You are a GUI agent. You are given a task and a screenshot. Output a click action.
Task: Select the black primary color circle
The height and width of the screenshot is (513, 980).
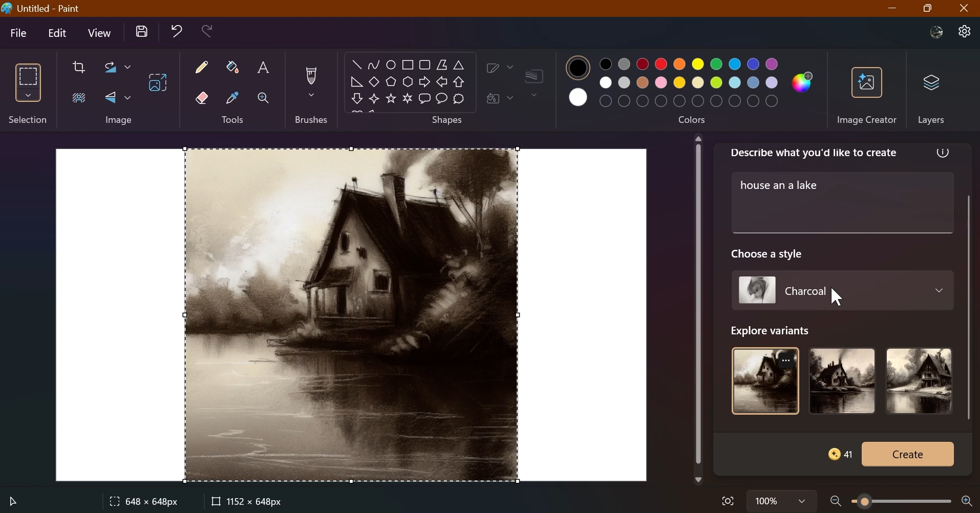point(579,68)
